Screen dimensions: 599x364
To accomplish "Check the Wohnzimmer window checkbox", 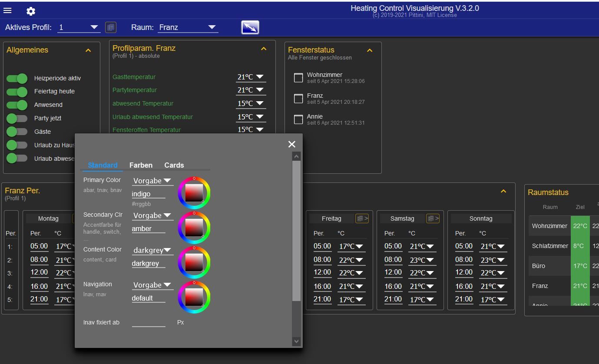I will coord(298,78).
